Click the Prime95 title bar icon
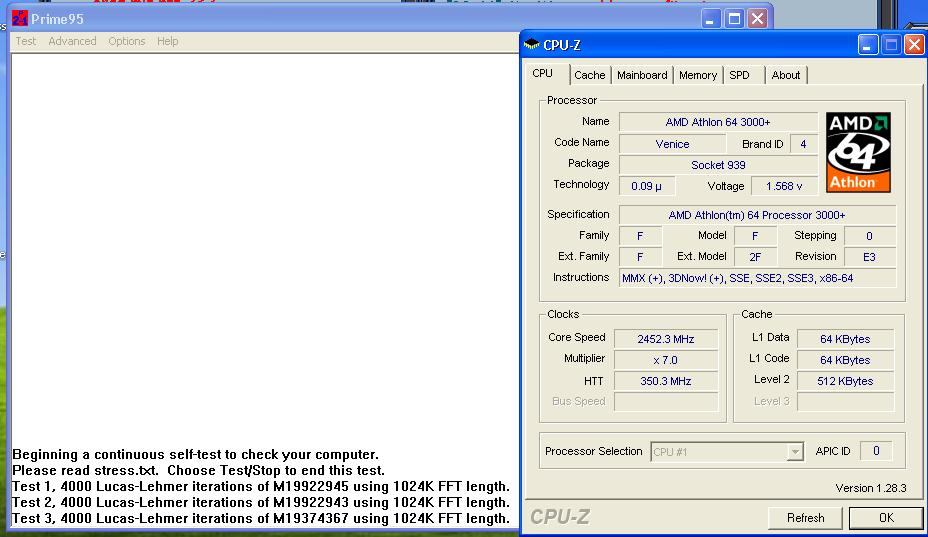This screenshot has width=928, height=537. tap(20, 18)
